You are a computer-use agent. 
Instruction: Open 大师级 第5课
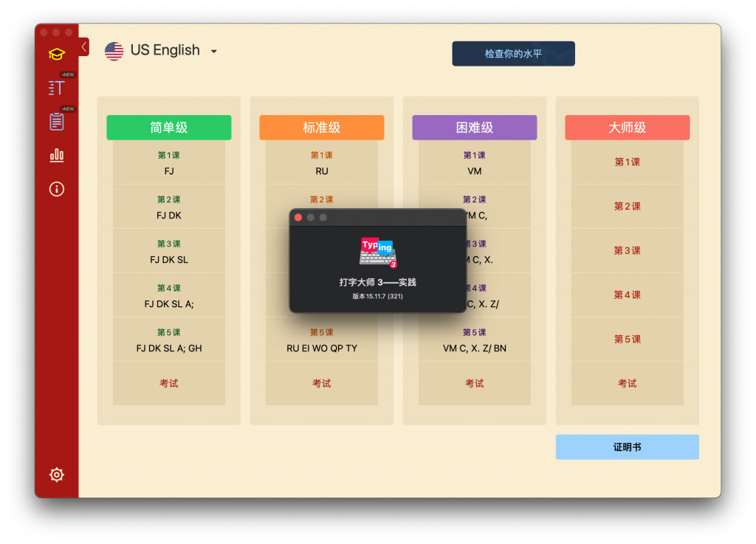point(628,340)
